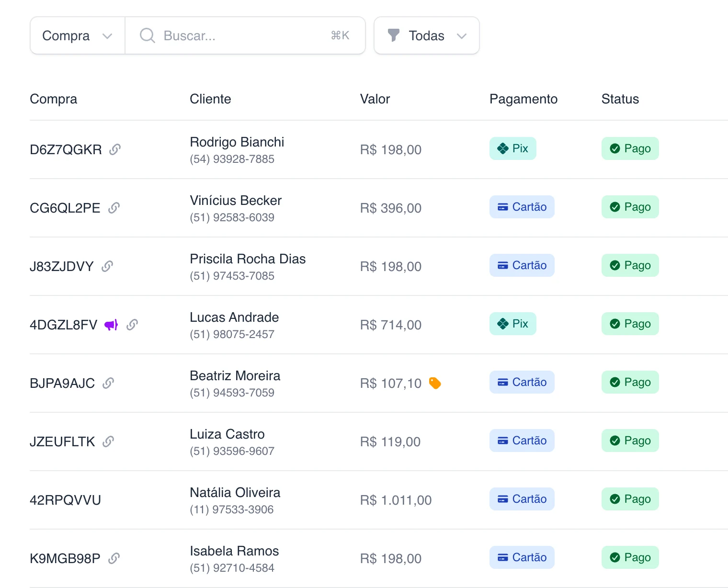Click the link icon for J83ZJDVY

click(x=107, y=266)
